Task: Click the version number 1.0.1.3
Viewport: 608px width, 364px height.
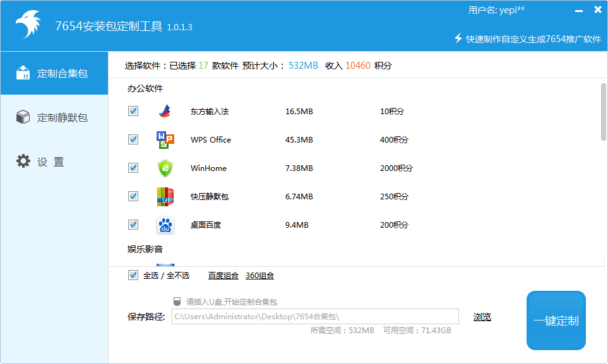Action: [x=179, y=27]
